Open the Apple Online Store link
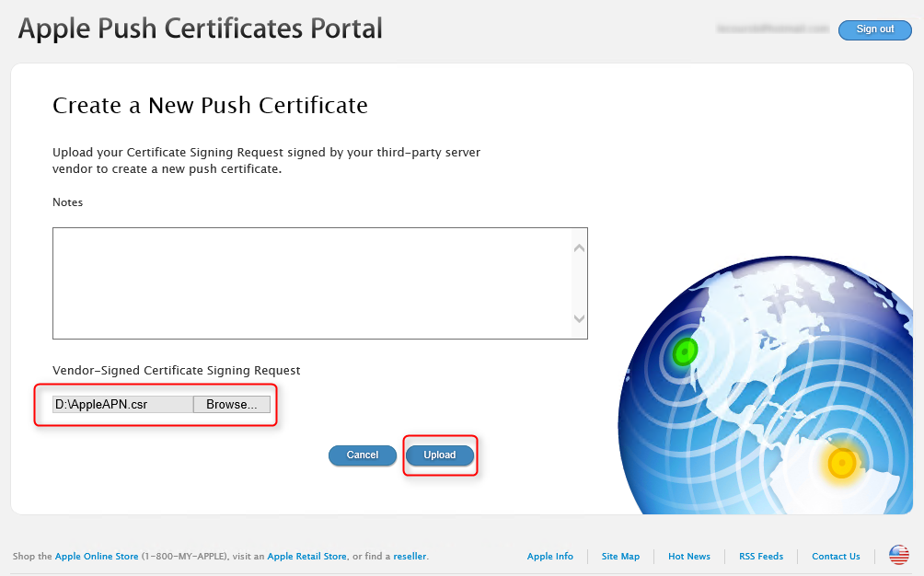Viewport: 924px width, 576px height. (x=97, y=556)
